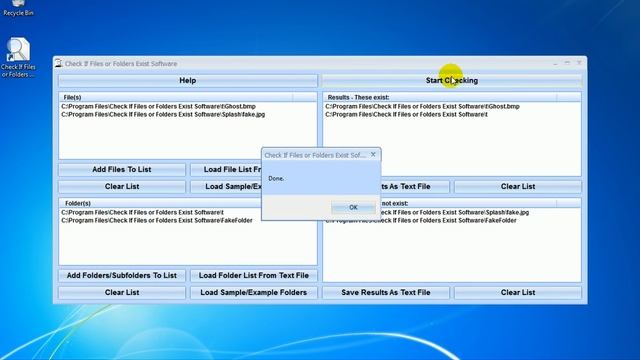
Task: Select FakeFolder entry in Folder(s) list
Action: click(x=157, y=220)
